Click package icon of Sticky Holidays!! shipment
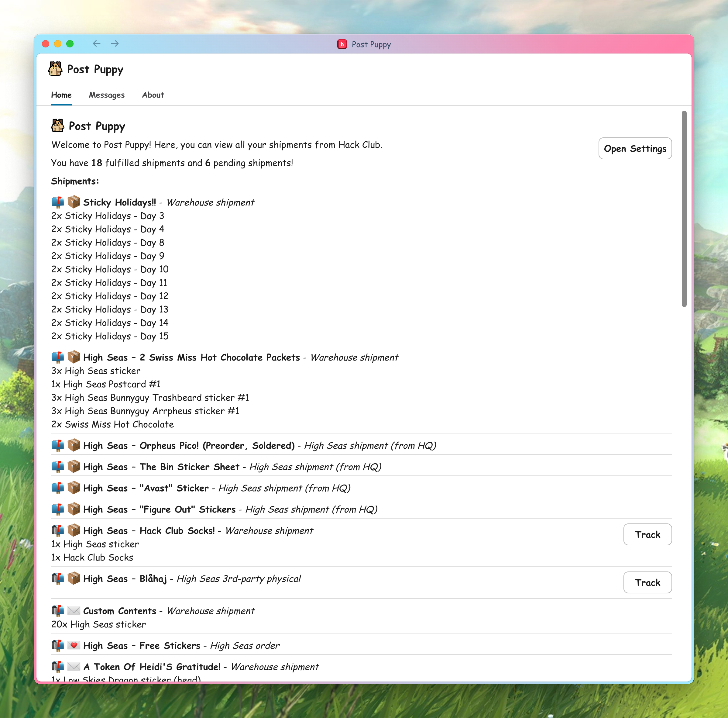Viewport: 728px width, 718px height. point(74,202)
